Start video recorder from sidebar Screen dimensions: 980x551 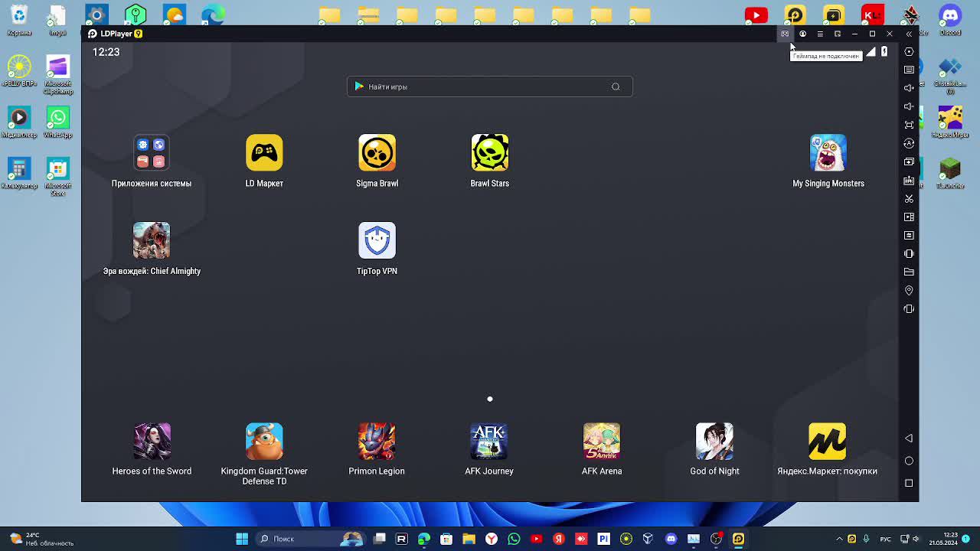coord(909,217)
